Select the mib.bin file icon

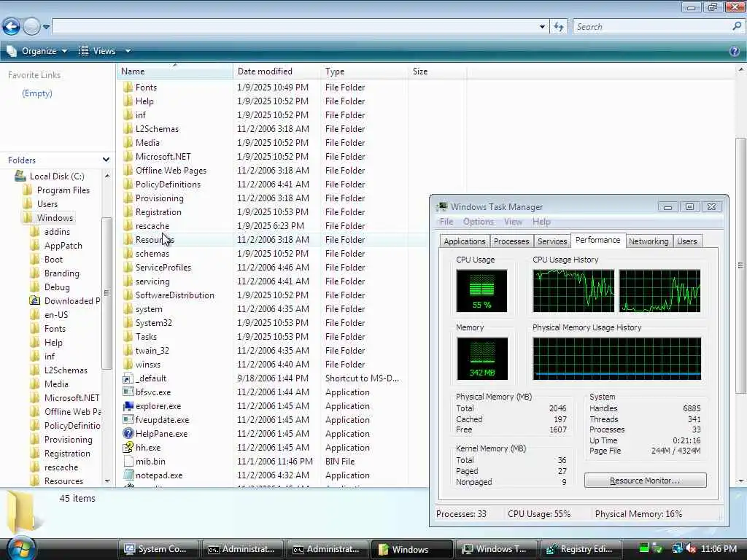click(x=128, y=461)
